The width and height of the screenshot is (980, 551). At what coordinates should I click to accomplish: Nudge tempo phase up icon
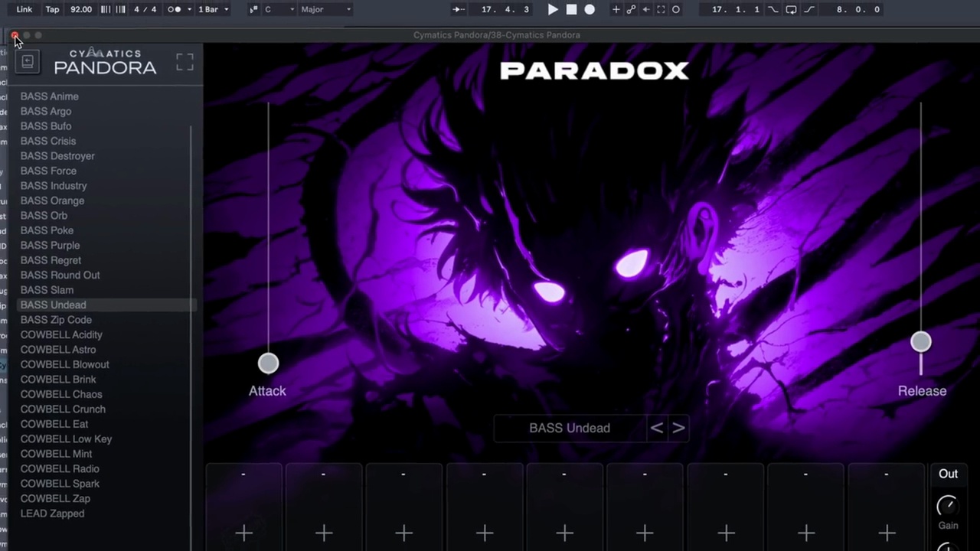tap(120, 9)
